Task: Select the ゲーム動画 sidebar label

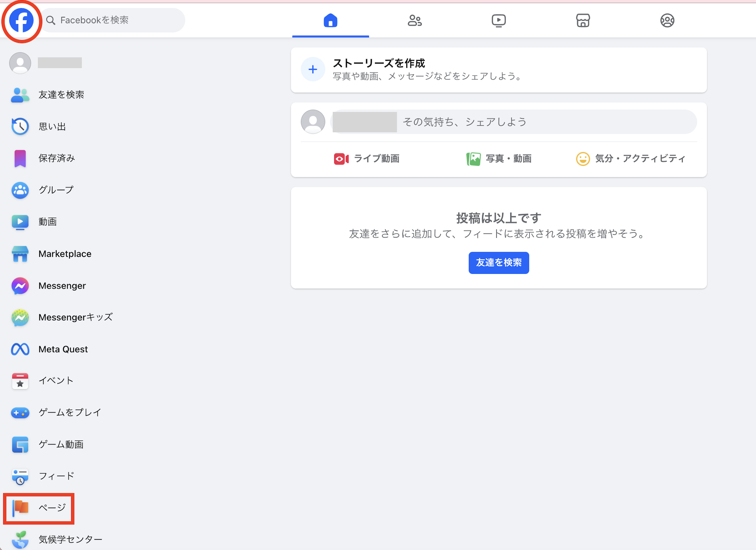Action: pos(61,444)
